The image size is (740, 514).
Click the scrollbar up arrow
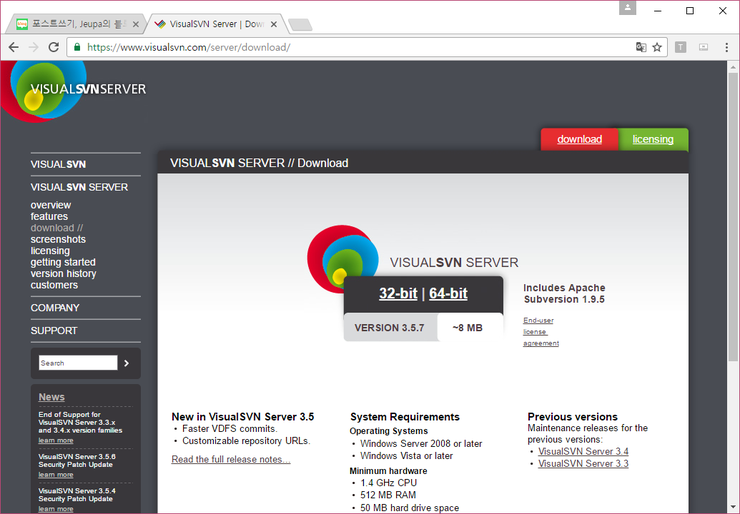coord(732,67)
